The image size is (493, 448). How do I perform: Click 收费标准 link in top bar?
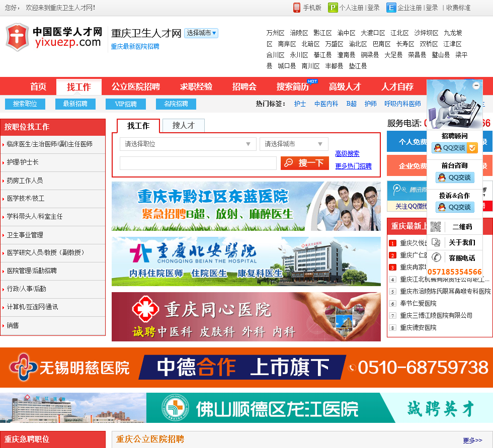458,8
